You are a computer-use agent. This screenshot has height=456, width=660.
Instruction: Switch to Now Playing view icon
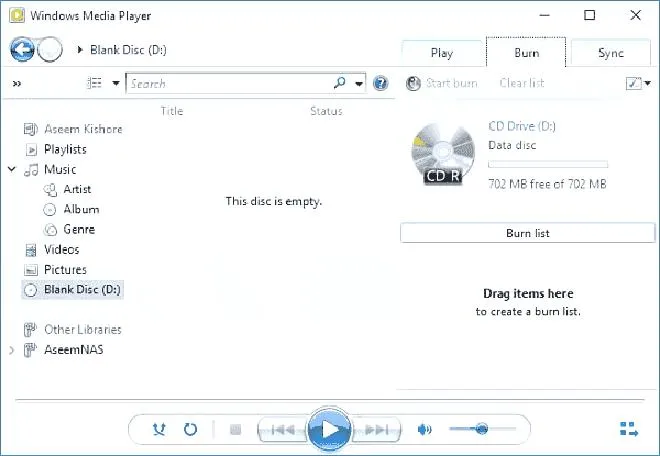(629, 429)
